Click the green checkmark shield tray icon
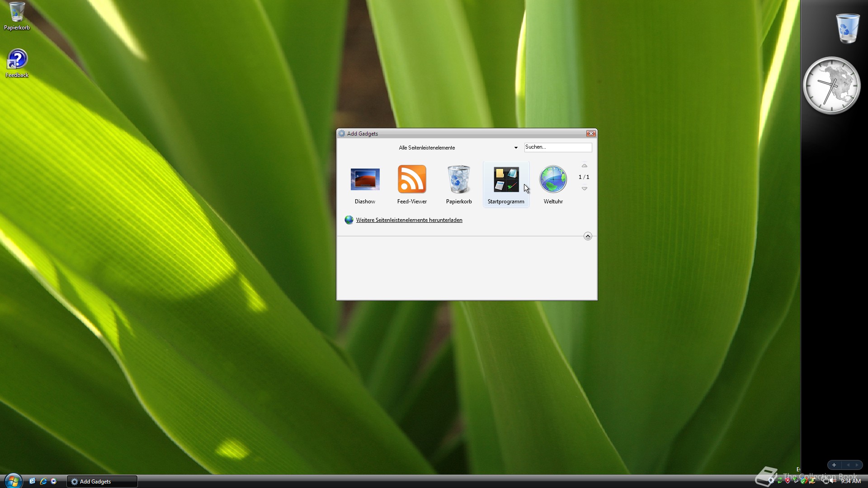868x488 pixels. tap(803, 481)
